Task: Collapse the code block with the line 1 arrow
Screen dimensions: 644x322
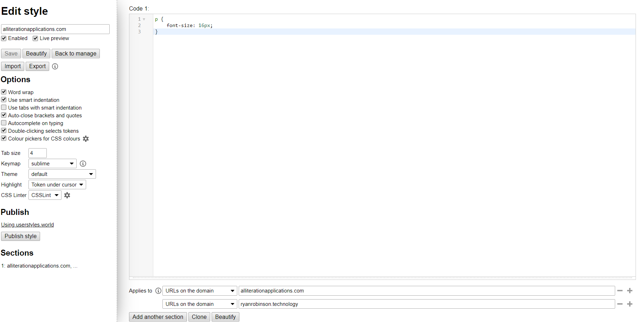Action: [x=144, y=19]
